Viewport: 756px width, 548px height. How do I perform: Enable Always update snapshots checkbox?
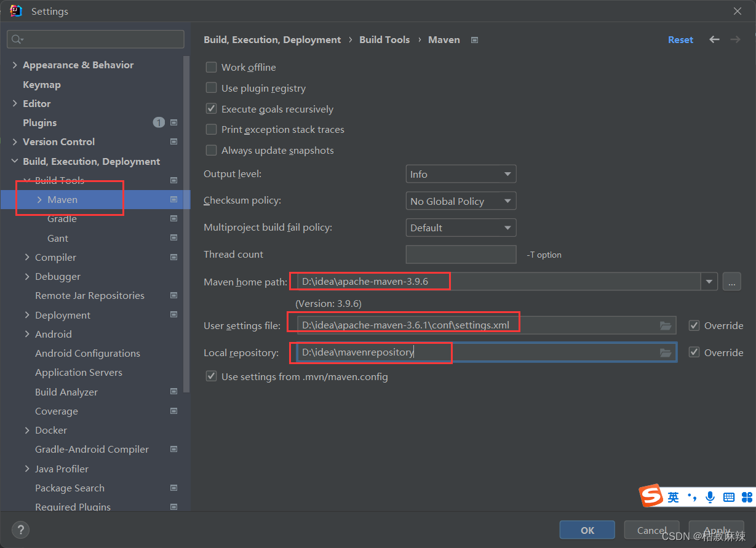click(211, 150)
